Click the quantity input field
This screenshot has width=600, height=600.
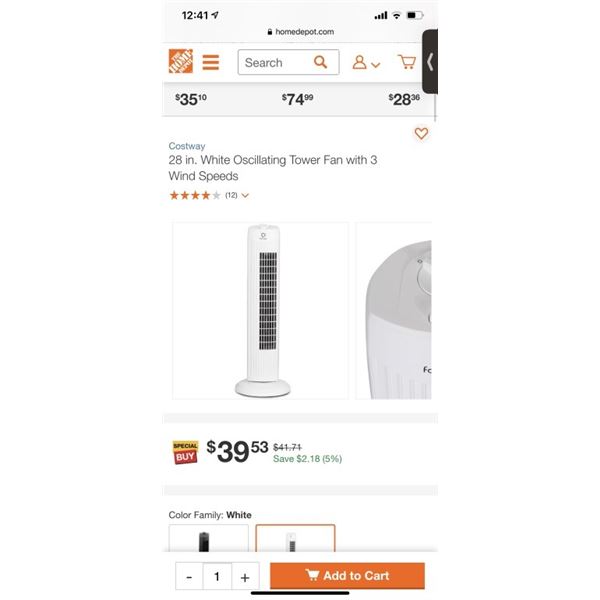(217, 576)
